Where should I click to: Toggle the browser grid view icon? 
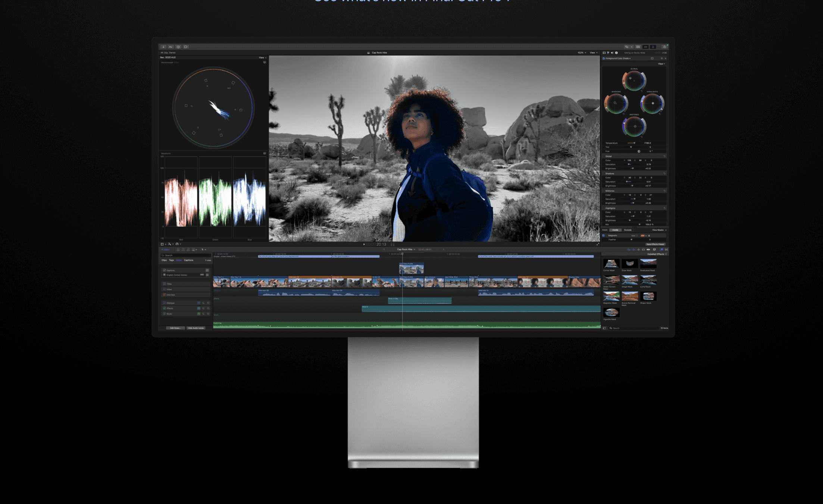[x=638, y=47]
